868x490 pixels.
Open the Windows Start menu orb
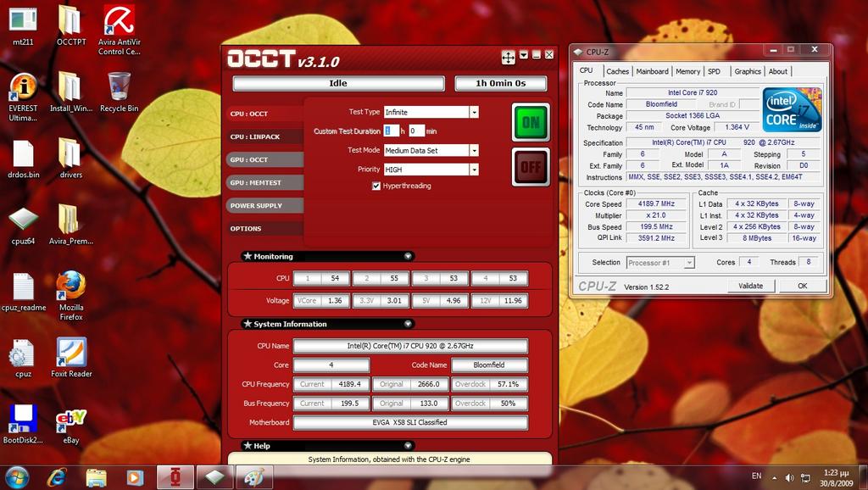tap(17, 477)
